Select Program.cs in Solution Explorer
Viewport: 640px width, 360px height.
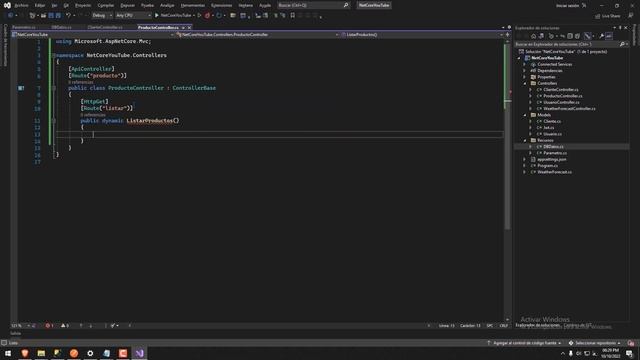click(x=547, y=166)
